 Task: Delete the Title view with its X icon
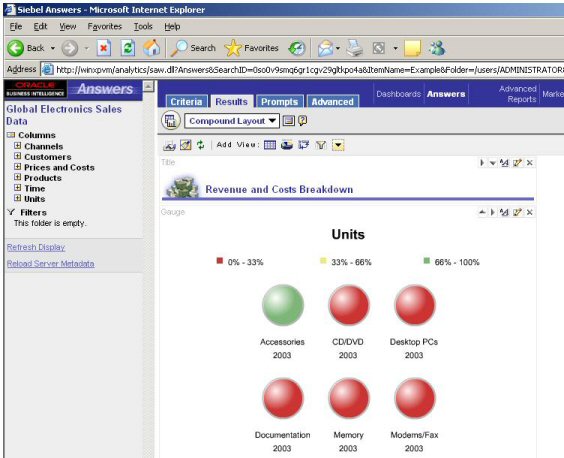click(x=529, y=163)
